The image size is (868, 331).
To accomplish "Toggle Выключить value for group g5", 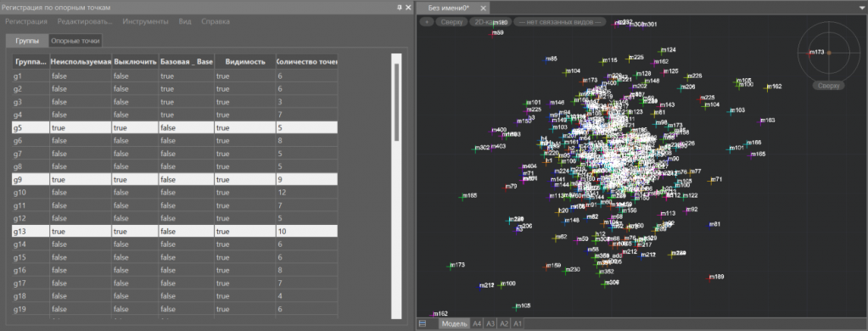I will coord(135,128).
